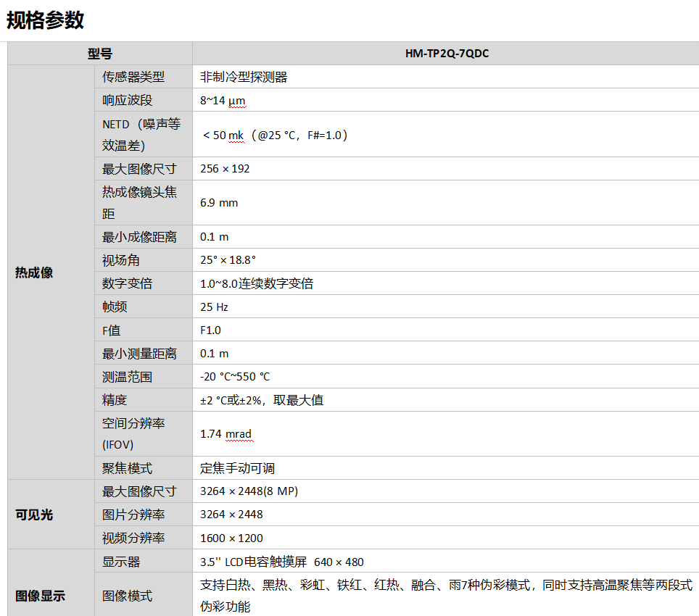Click the value '6.9 mm'

(x=219, y=203)
